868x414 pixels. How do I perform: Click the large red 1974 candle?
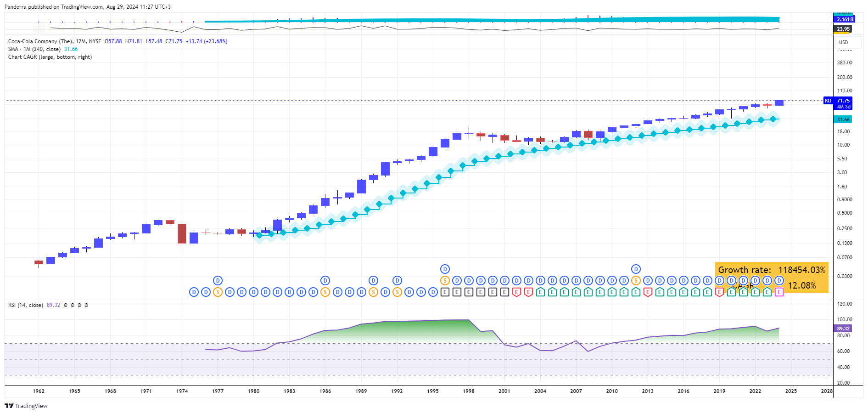pyautogui.click(x=182, y=233)
